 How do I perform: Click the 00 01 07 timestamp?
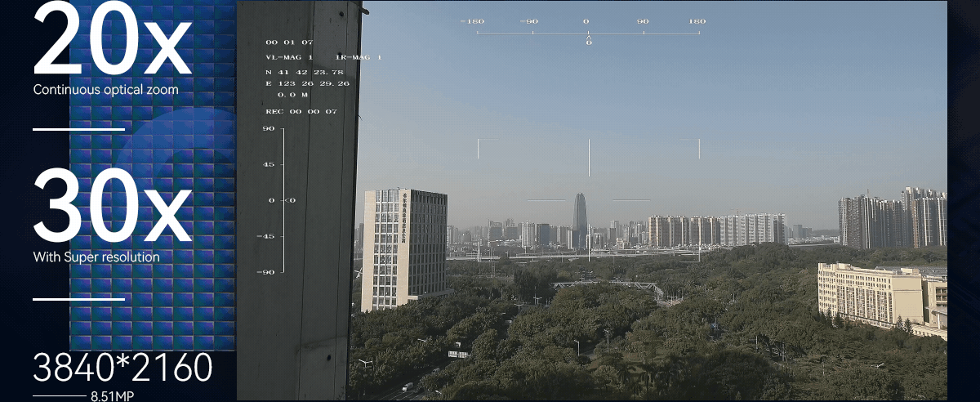pyautogui.click(x=289, y=42)
